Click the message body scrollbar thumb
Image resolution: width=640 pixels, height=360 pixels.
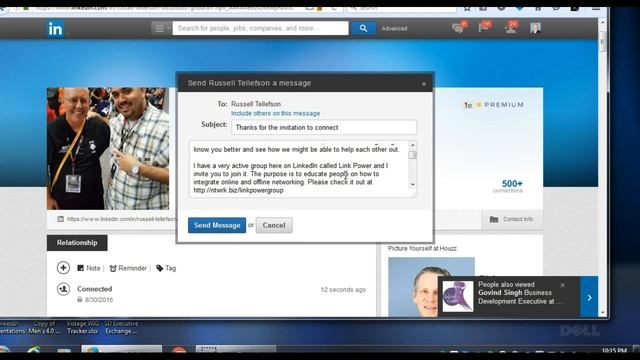pos(413,155)
